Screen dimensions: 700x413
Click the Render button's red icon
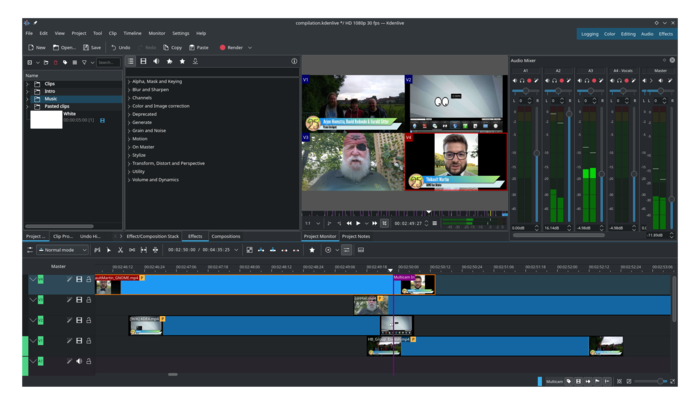[221, 47]
